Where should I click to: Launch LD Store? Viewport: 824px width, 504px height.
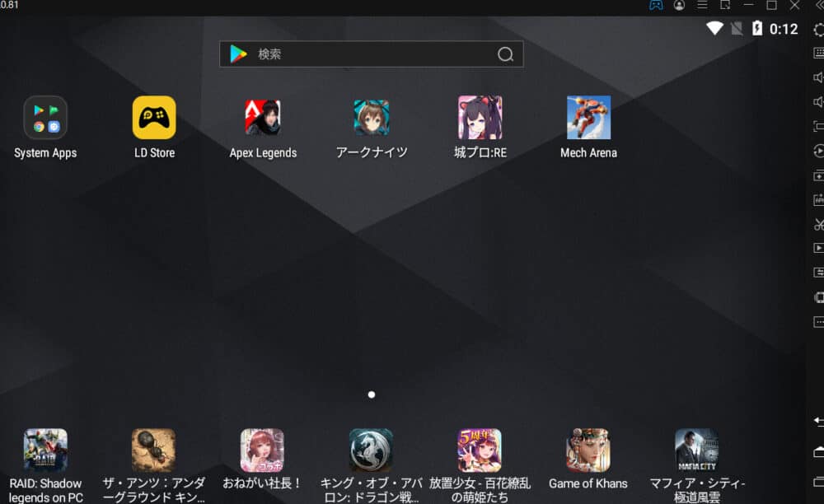[x=154, y=118]
